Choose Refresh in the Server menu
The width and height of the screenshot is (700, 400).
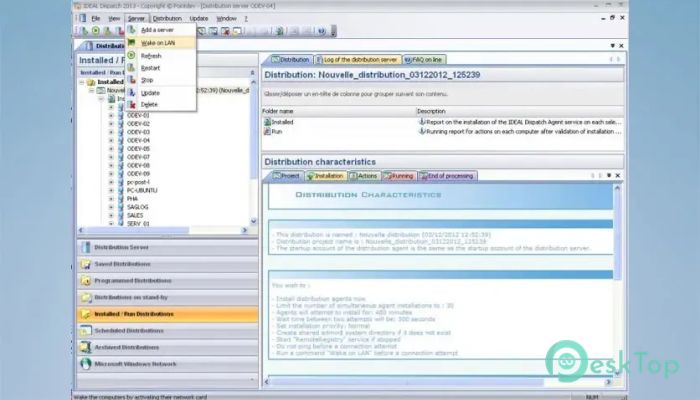(x=161, y=56)
